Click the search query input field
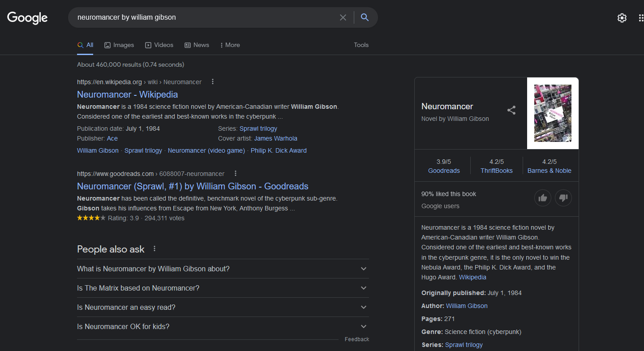The height and width of the screenshot is (351, 644). 206,17
